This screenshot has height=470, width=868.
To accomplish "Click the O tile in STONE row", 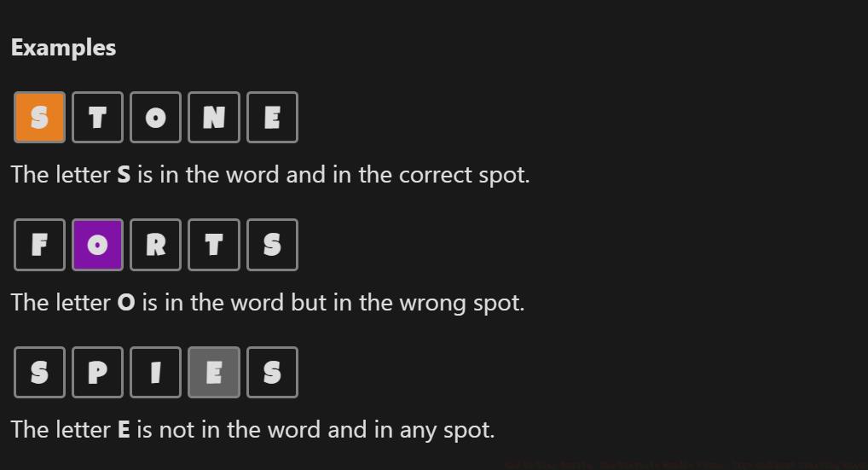I will (x=155, y=117).
